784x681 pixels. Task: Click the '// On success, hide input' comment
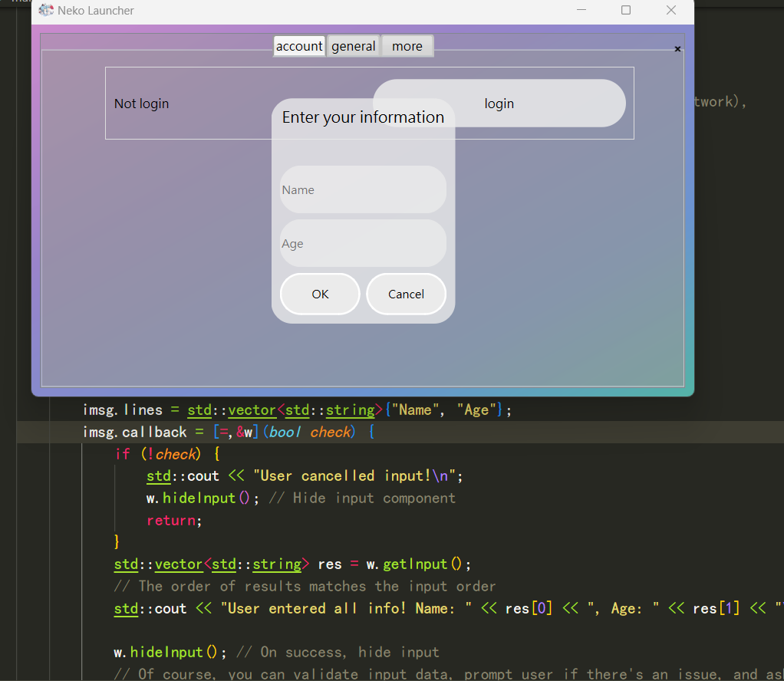tap(338, 652)
